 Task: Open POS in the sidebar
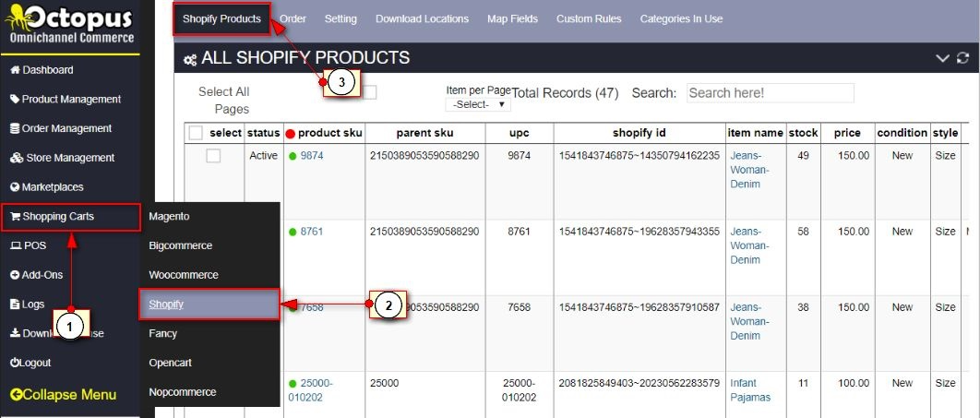[28, 245]
